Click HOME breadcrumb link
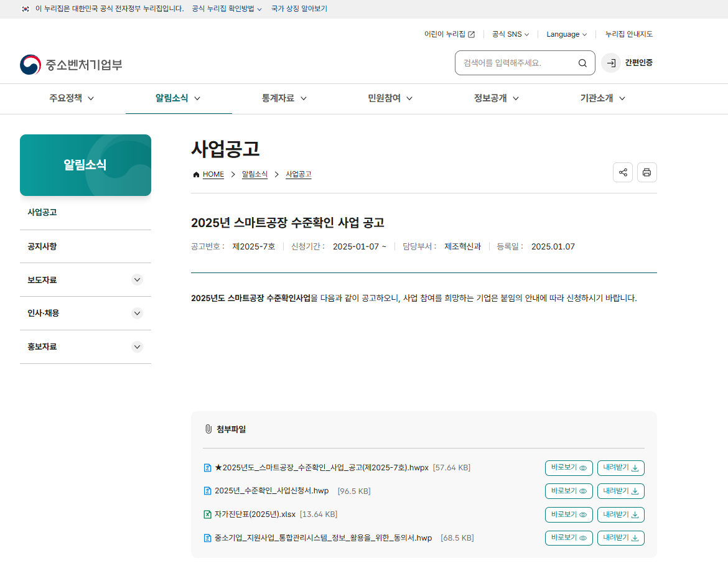 click(x=213, y=175)
